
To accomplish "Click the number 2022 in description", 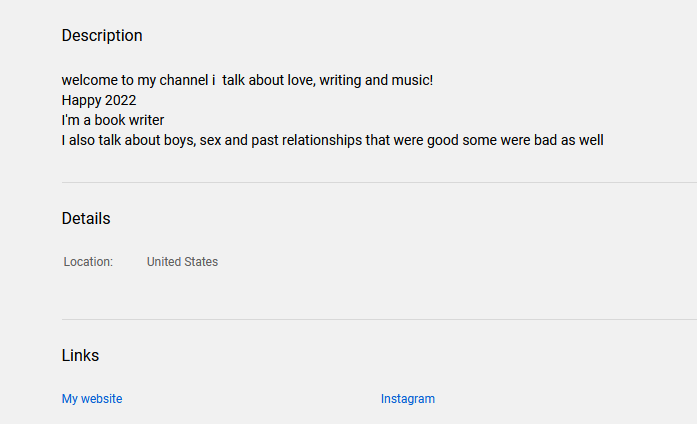I will pos(120,100).
